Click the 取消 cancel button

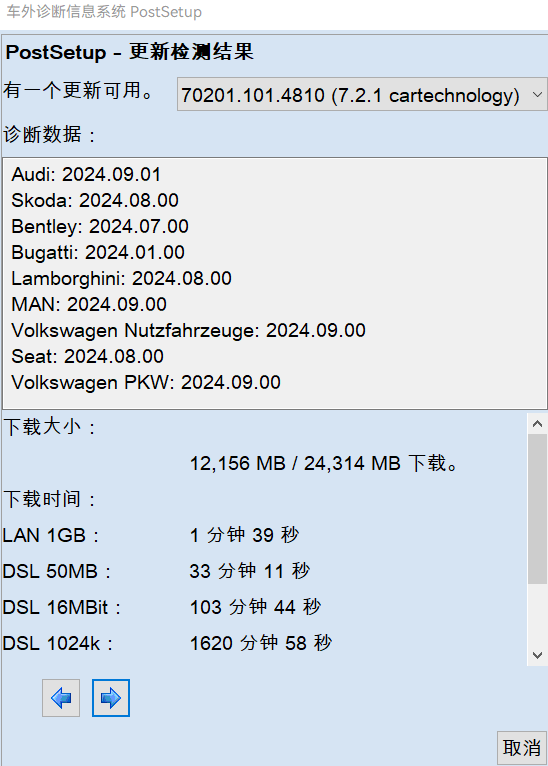coord(522,748)
